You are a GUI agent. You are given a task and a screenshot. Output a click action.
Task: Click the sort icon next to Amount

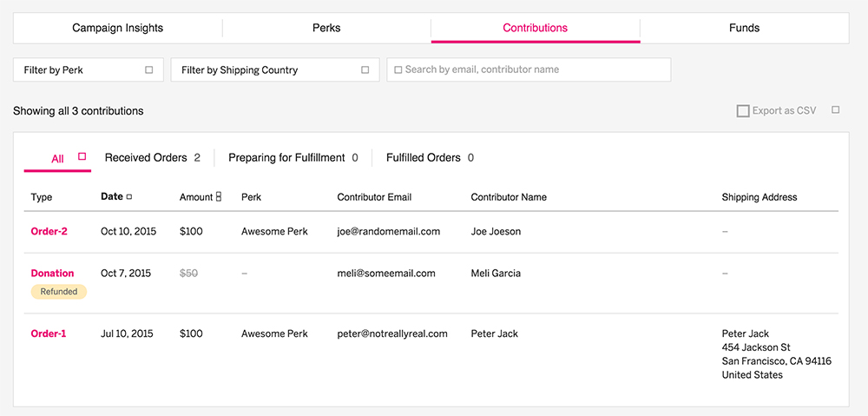pyautogui.click(x=218, y=196)
